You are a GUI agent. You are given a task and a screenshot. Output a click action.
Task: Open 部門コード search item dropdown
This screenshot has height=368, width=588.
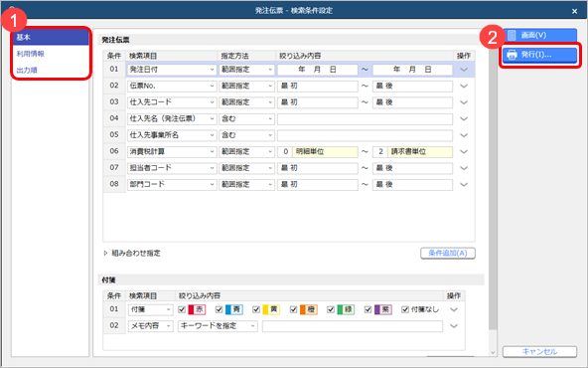pos(172,184)
